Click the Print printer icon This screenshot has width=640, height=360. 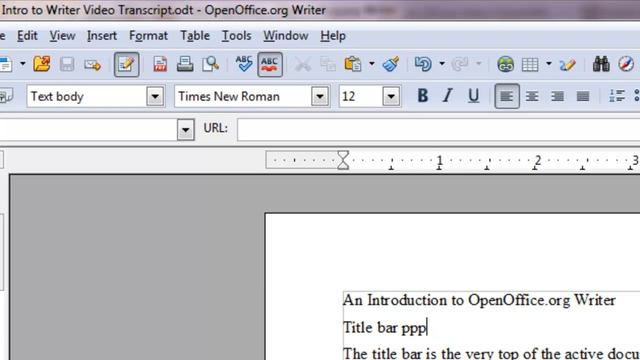pos(185,64)
